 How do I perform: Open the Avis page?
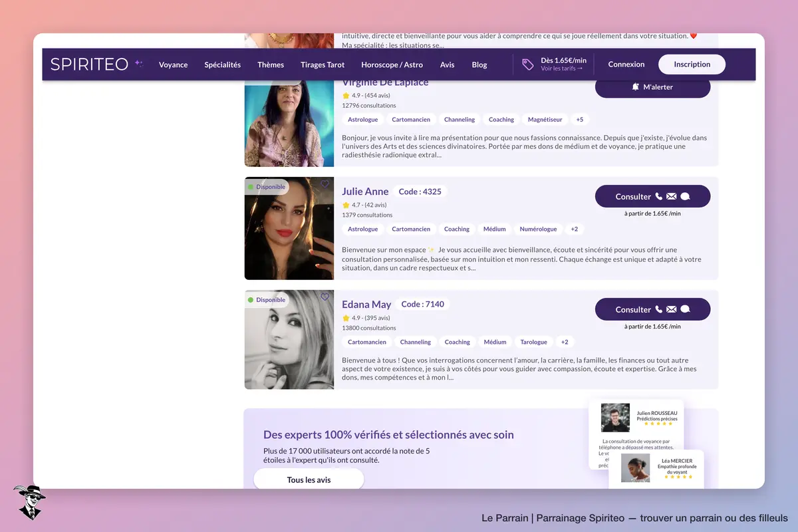pyautogui.click(x=448, y=65)
